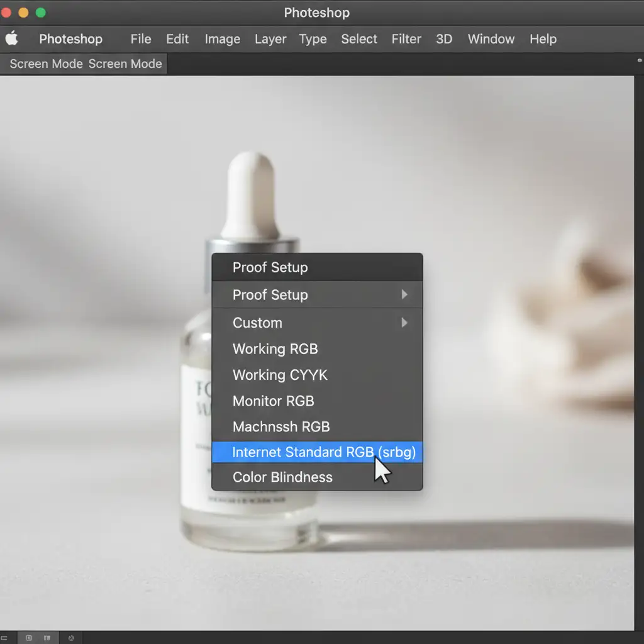
Task: Click the square icon in bottom status bar
Action: pos(29,638)
